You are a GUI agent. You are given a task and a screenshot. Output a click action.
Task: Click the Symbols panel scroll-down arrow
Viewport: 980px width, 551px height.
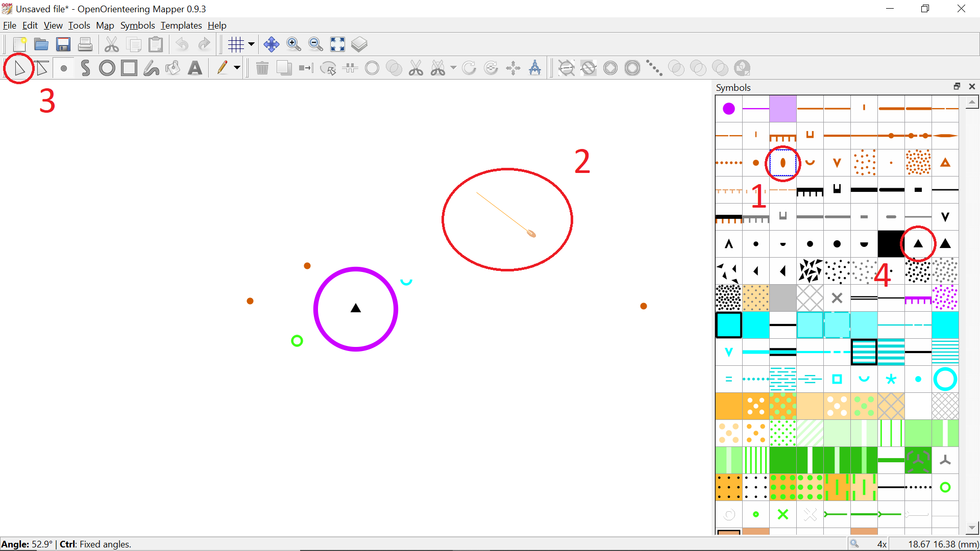pos(972,528)
